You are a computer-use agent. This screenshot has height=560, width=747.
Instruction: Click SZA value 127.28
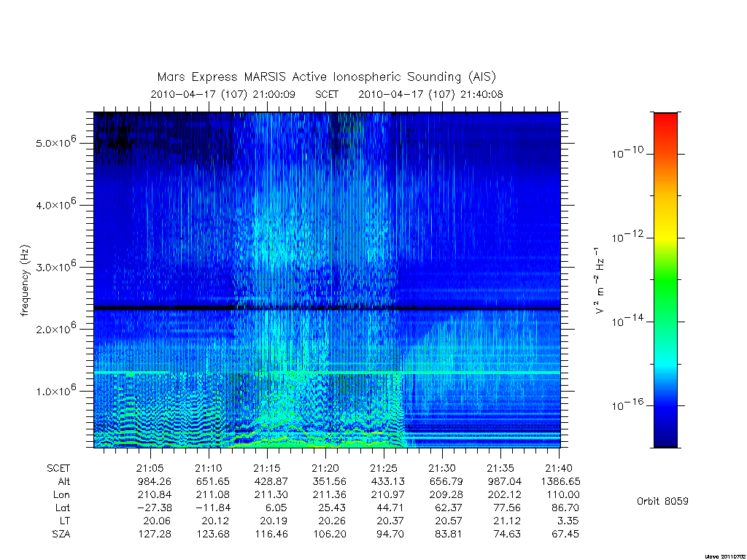pyautogui.click(x=155, y=534)
